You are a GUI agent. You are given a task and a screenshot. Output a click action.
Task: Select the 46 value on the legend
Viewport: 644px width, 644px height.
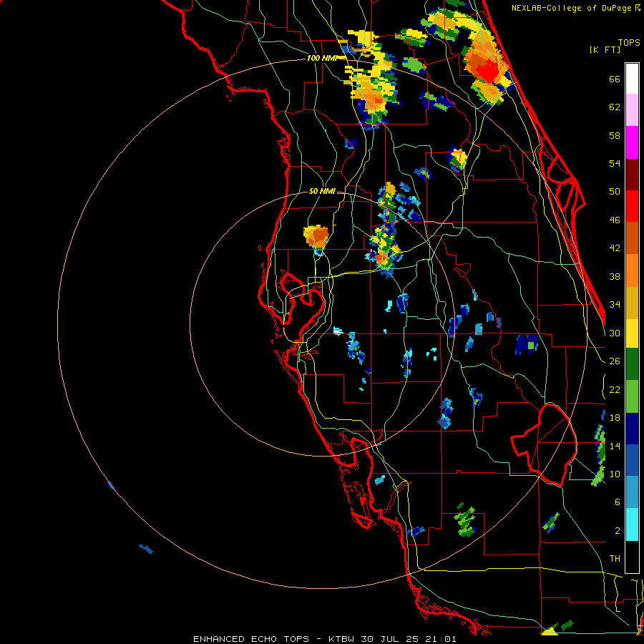pyautogui.click(x=615, y=220)
